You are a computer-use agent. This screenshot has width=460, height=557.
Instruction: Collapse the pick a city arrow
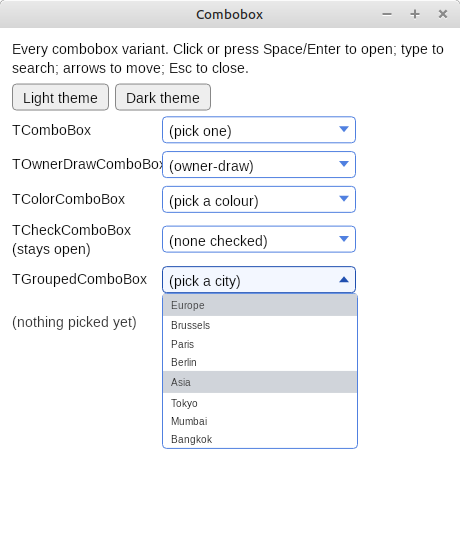pyautogui.click(x=343, y=280)
